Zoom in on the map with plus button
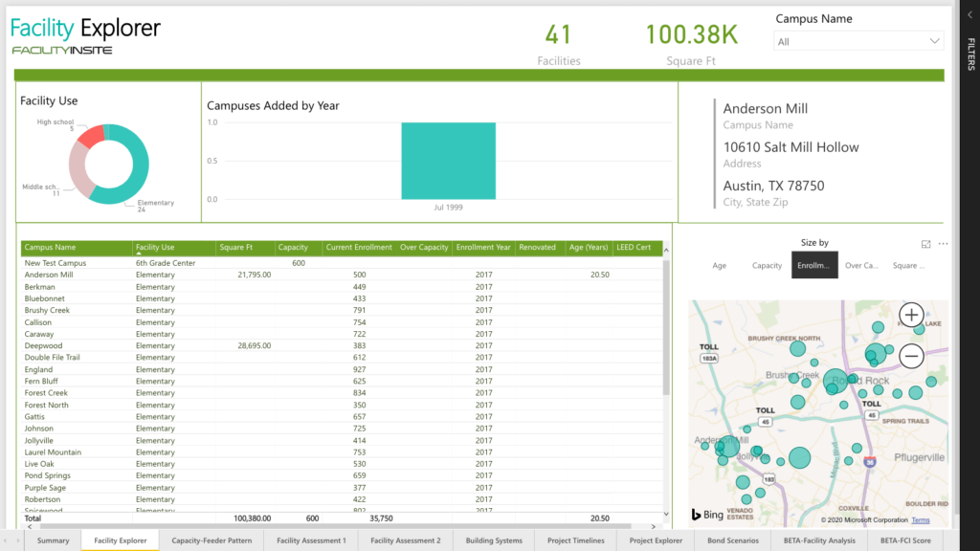Screen dimensions: 980x551 click(x=910, y=315)
